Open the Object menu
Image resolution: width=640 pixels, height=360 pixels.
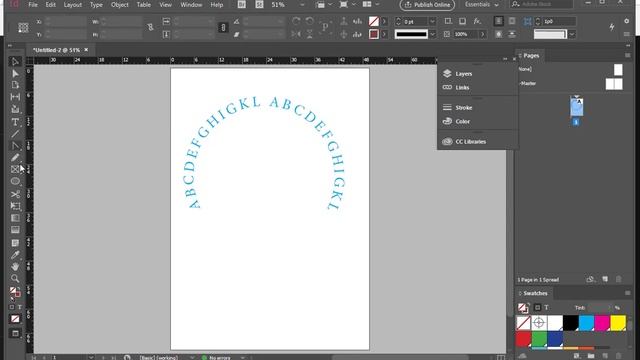pyautogui.click(x=120, y=5)
